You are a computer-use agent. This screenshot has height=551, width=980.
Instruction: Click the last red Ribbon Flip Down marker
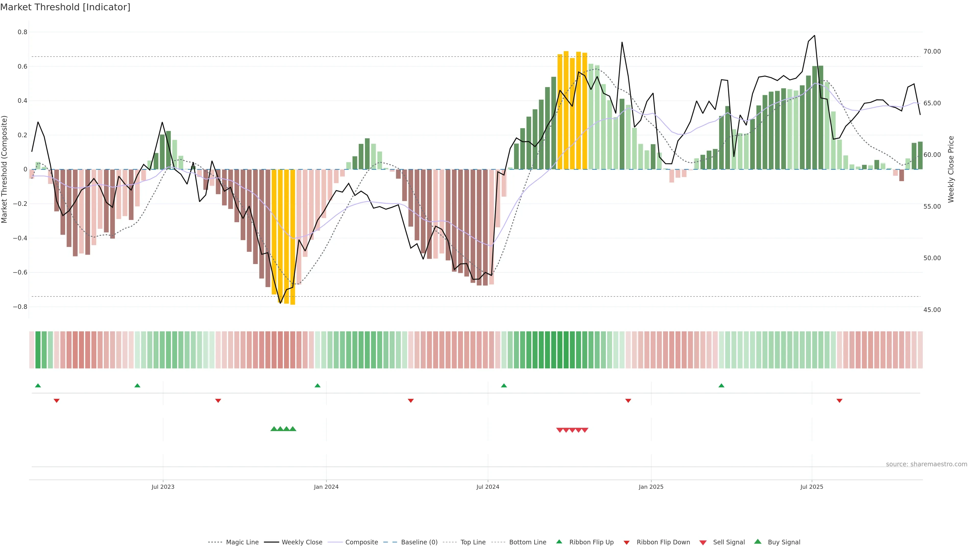[839, 400]
